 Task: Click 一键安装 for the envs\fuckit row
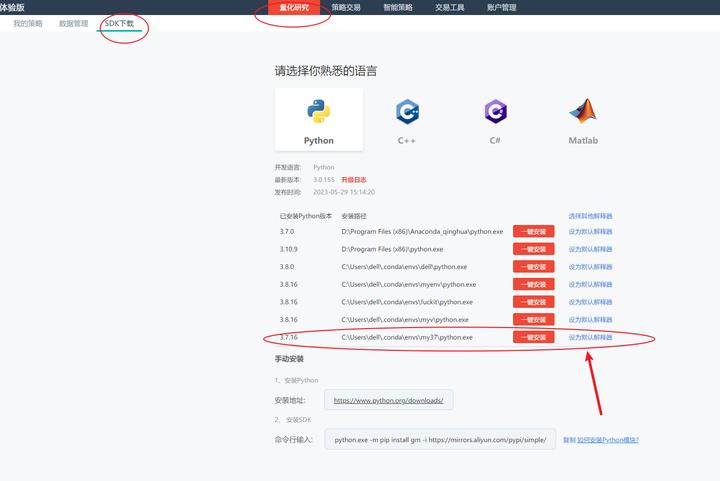[x=534, y=302]
